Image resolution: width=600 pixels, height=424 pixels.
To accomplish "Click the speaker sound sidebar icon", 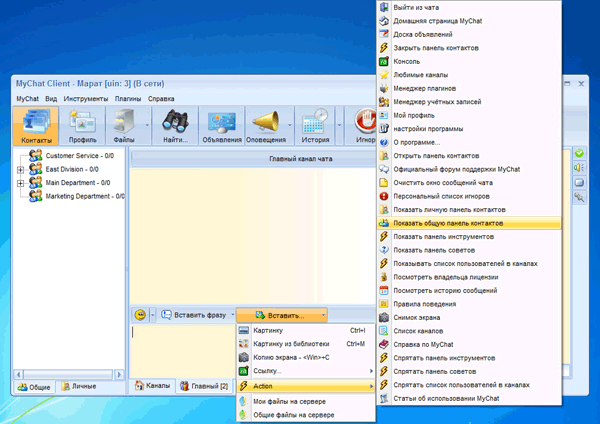I will 579,168.
